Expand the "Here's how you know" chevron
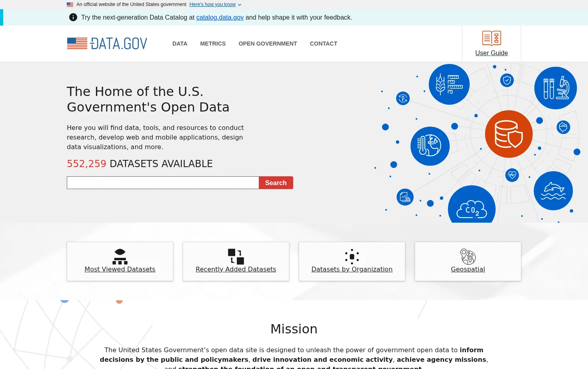 (240, 5)
